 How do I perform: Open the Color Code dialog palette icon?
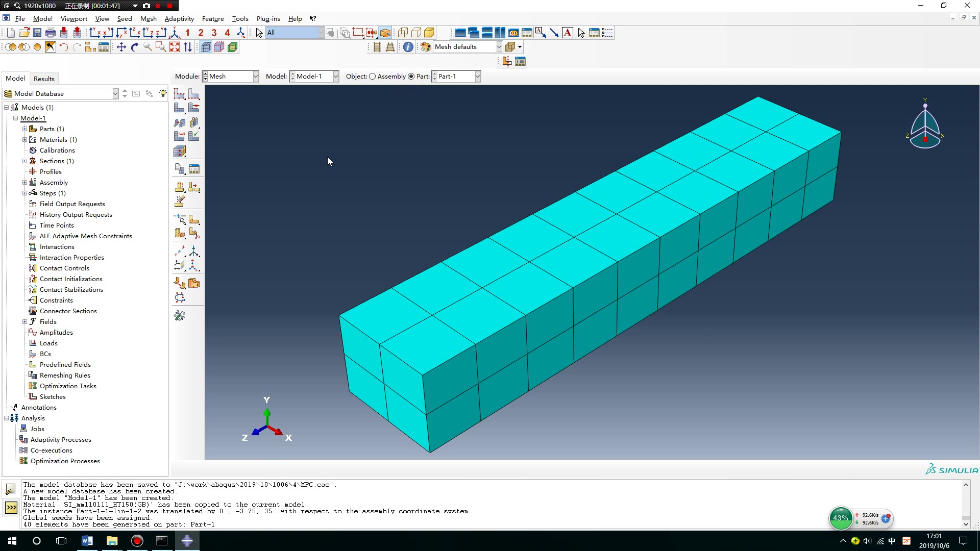pos(426,47)
